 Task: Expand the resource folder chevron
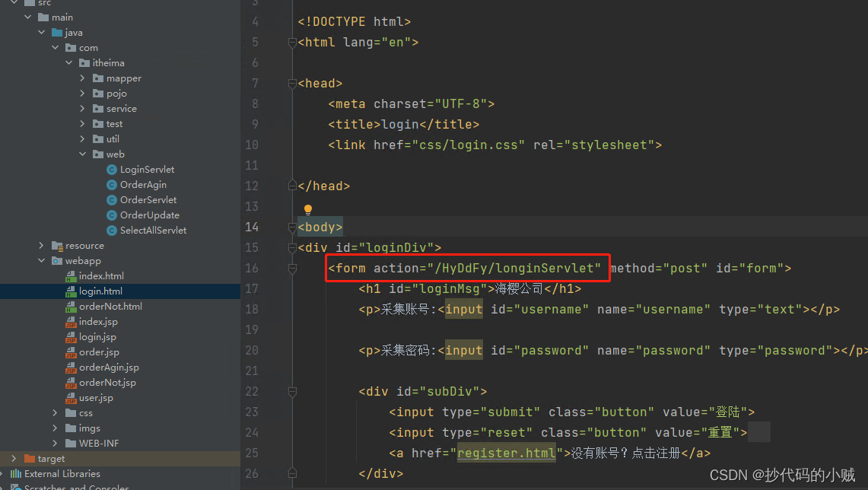click(42, 245)
